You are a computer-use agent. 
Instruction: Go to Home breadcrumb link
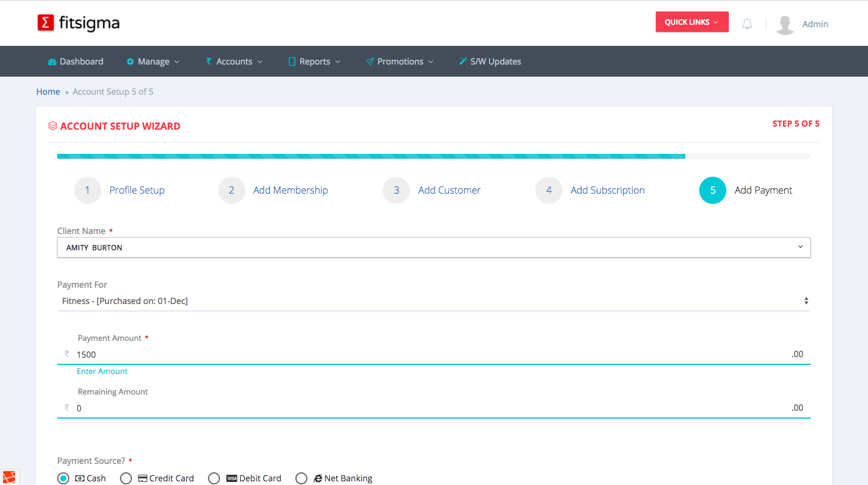[48, 92]
